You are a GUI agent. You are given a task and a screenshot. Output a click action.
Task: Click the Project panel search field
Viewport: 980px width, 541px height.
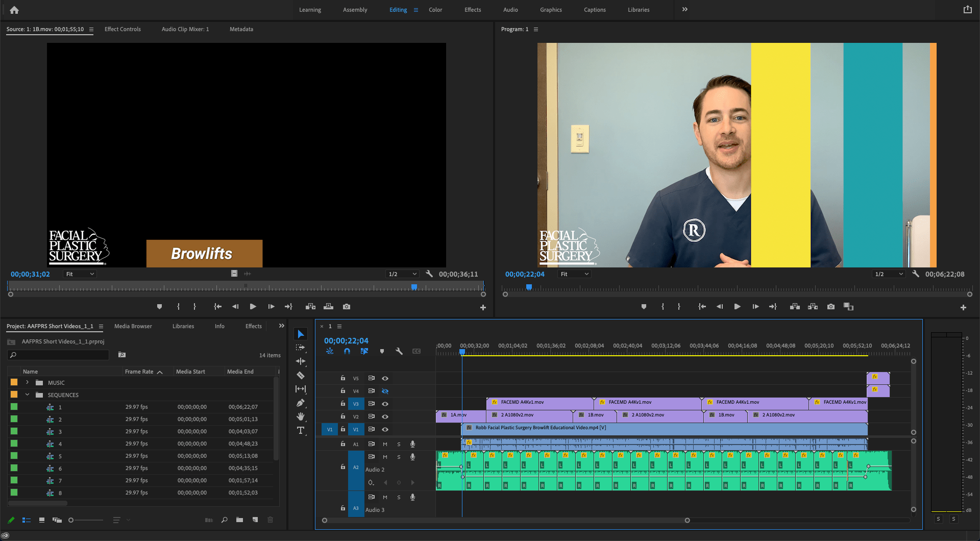59,355
